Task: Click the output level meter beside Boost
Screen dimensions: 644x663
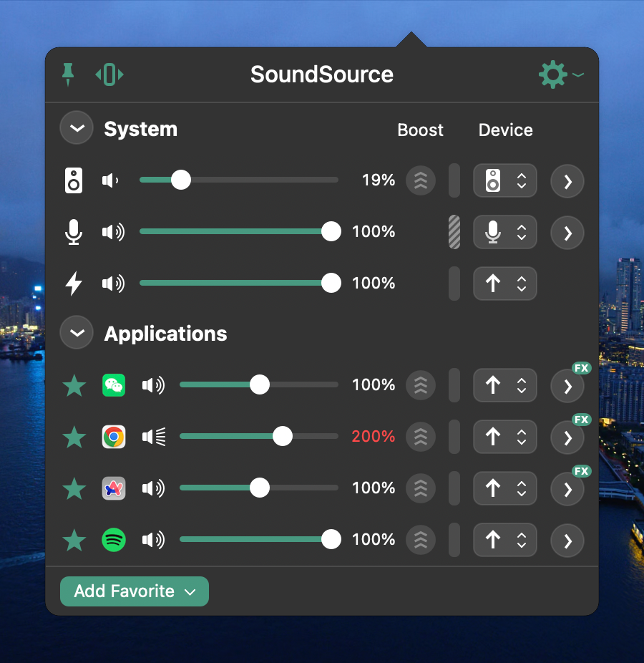Action: tap(454, 180)
